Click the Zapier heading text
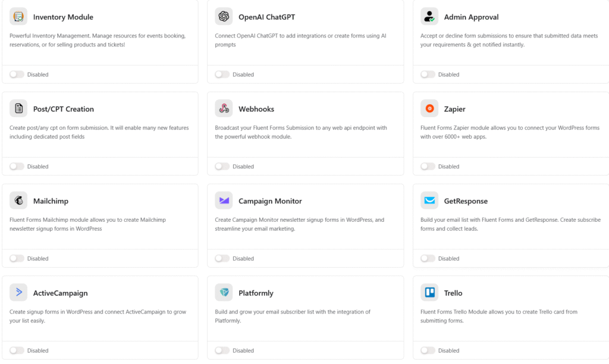609x364 pixels. (454, 109)
